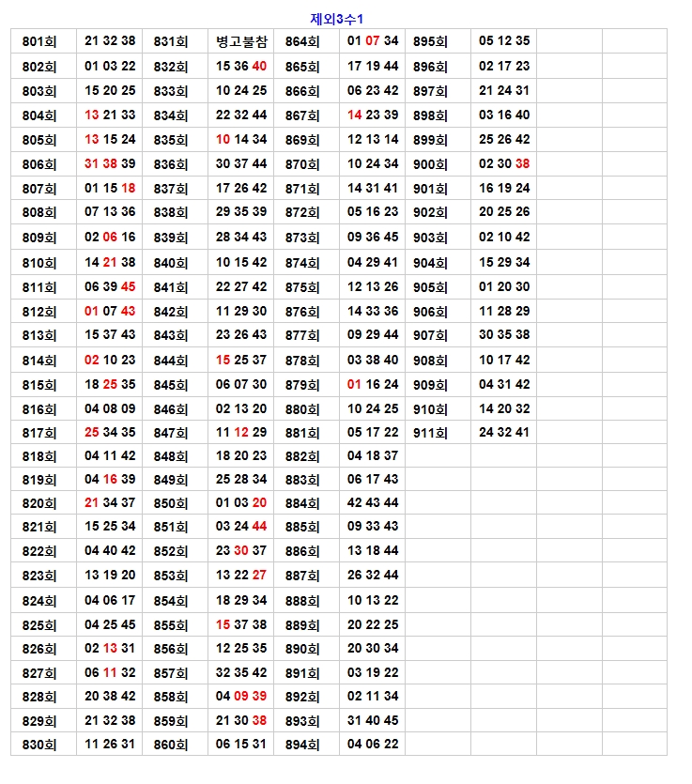Select the 900회 round label
692x784 pixels.
430,163
